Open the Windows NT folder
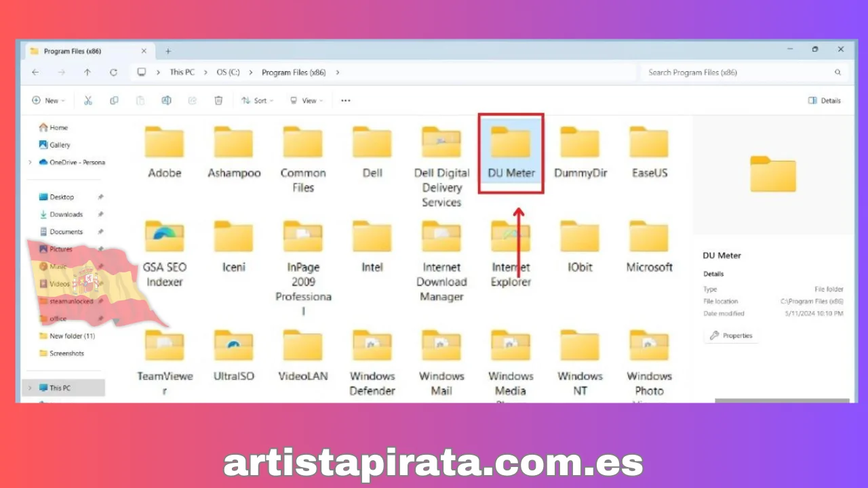 (580, 363)
